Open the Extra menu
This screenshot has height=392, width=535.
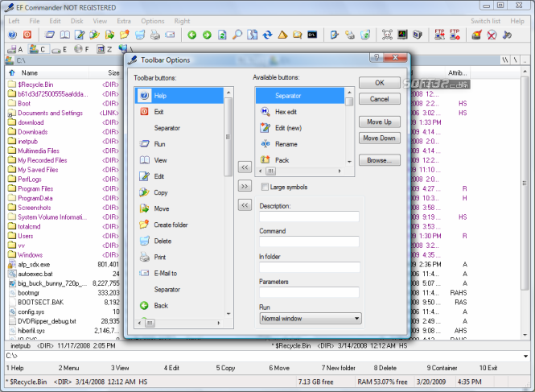[124, 21]
